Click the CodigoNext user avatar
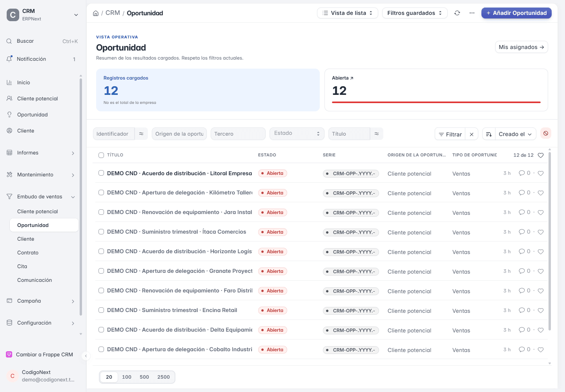Image resolution: width=565 pixels, height=392 pixels. [13, 376]
